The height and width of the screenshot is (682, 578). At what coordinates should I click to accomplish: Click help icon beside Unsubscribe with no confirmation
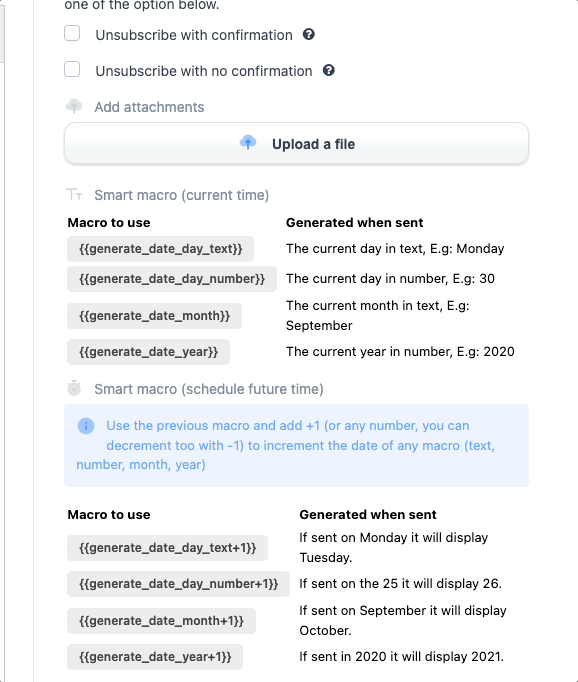click(329, 70)
